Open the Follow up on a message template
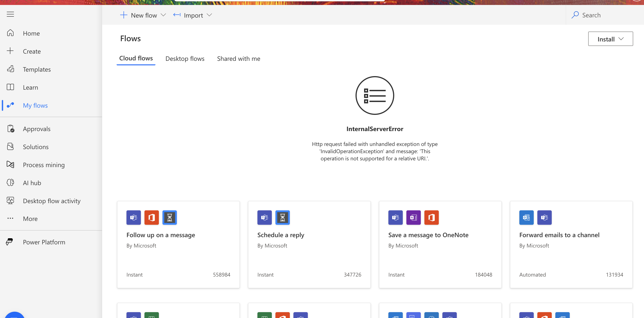Image resolution: width=644 pixels, height=318 pixels. (178, 244)
